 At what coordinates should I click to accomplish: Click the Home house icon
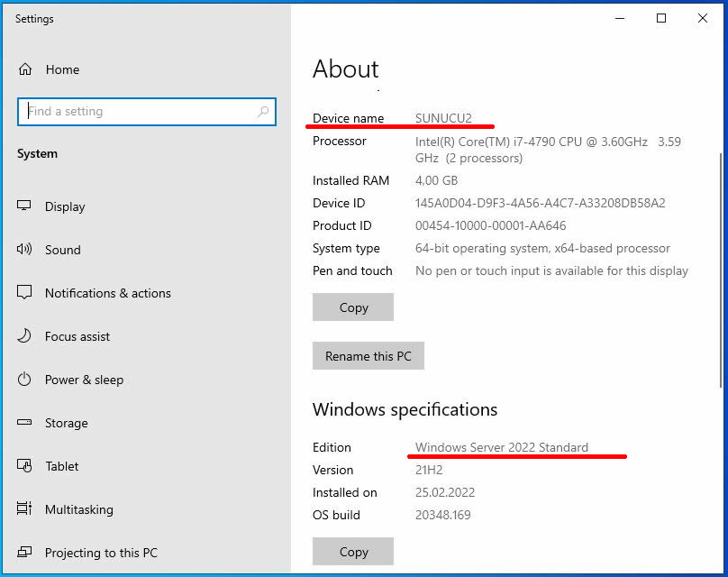click(x=25, y=69)
